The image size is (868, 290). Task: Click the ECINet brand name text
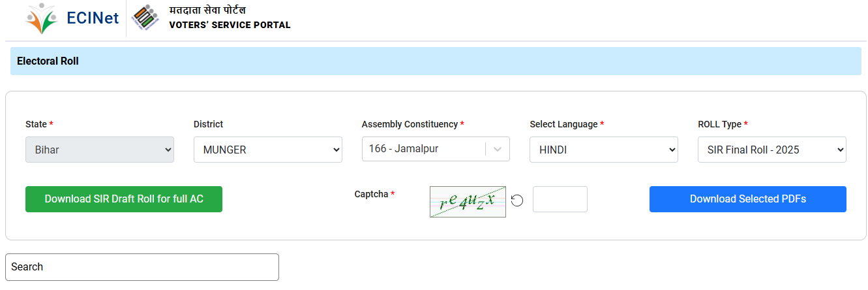click(93, 18)
